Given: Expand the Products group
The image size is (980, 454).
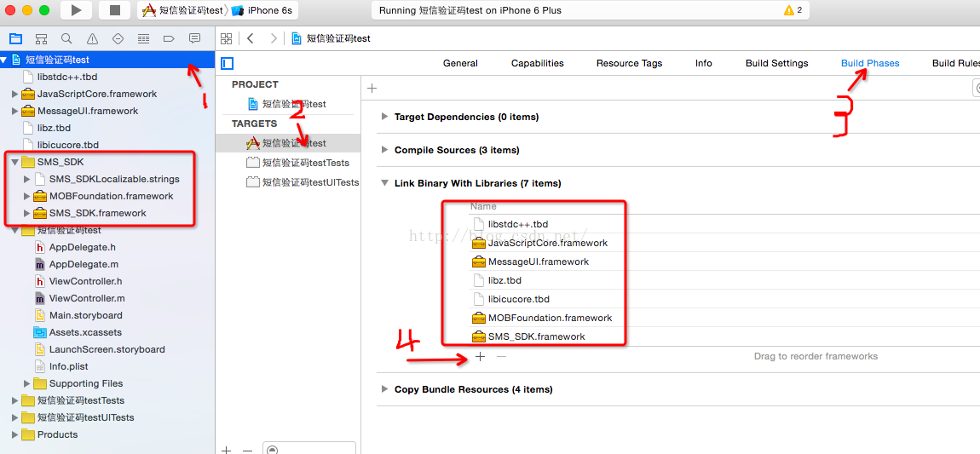Looking at the screenshot, I should click(15, 434).
